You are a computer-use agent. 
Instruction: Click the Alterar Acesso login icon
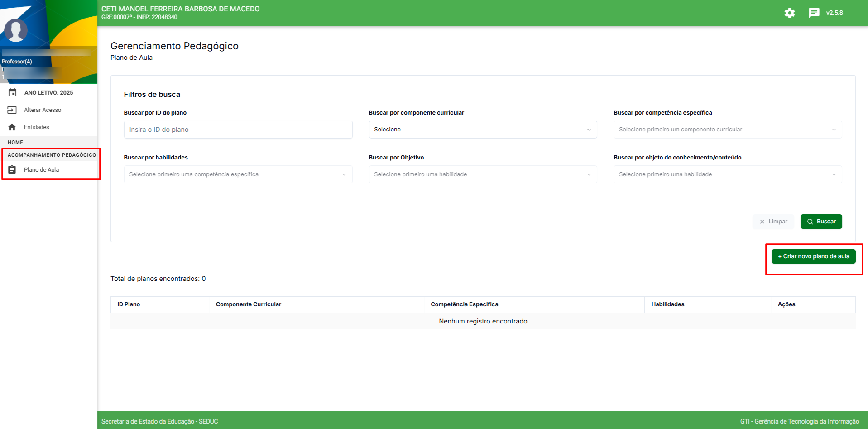coord(12,110)
